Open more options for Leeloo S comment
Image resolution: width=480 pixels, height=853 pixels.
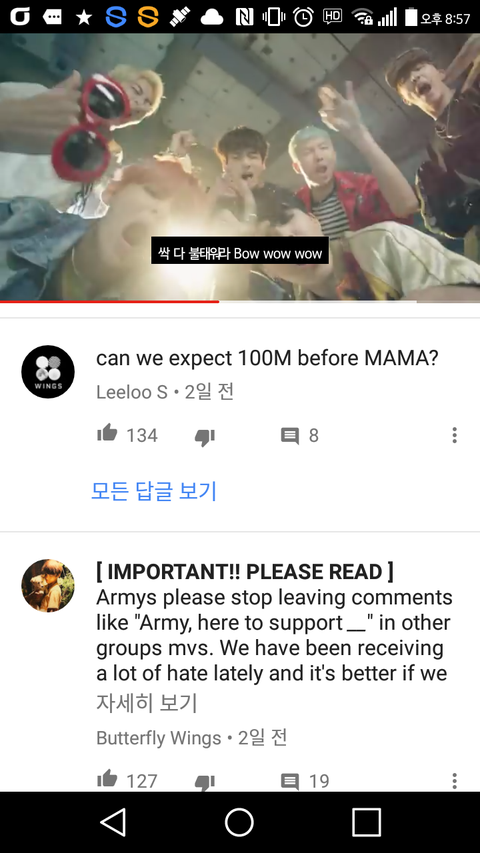coord(454,435)
